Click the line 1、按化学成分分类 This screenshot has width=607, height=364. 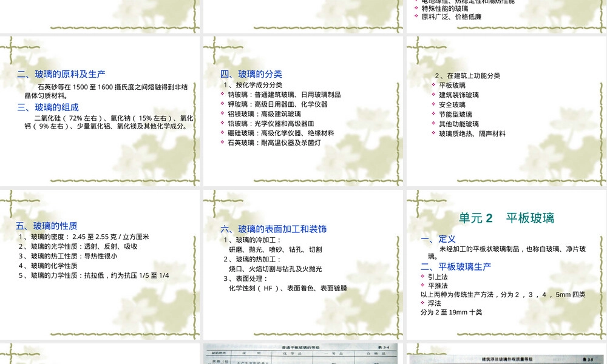pyautogui.click(x=253, y=85)
